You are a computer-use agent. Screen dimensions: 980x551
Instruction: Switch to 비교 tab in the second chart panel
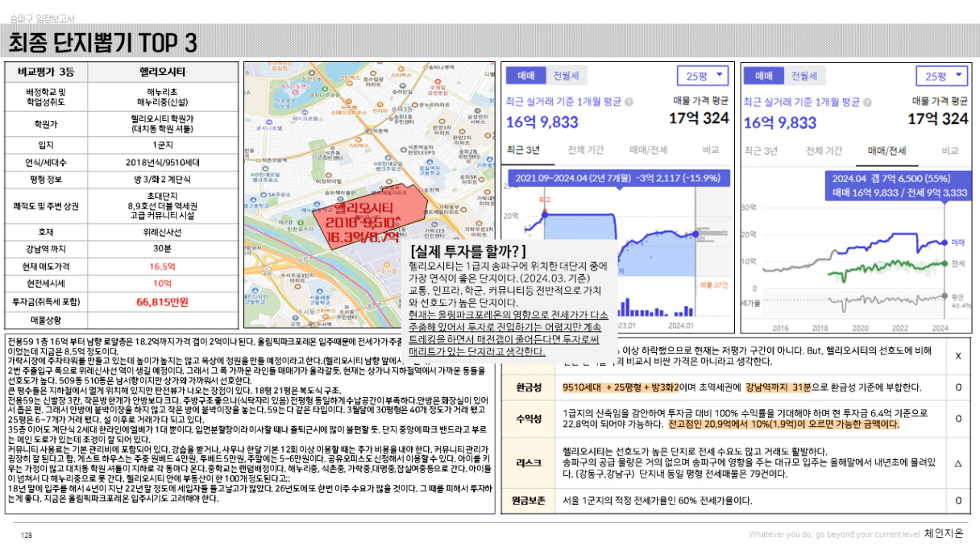coord(950,151)
